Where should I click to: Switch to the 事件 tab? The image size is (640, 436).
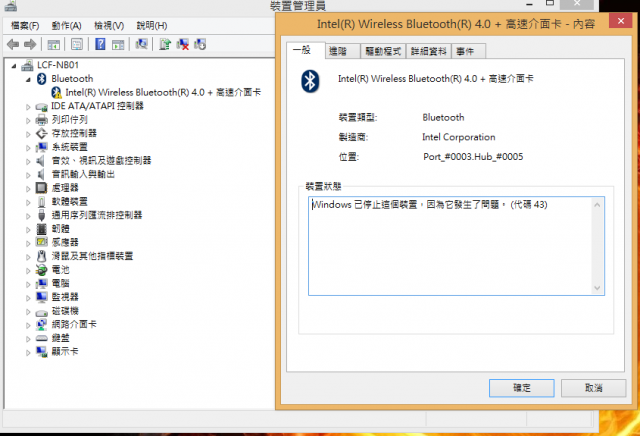click(468, 51)
